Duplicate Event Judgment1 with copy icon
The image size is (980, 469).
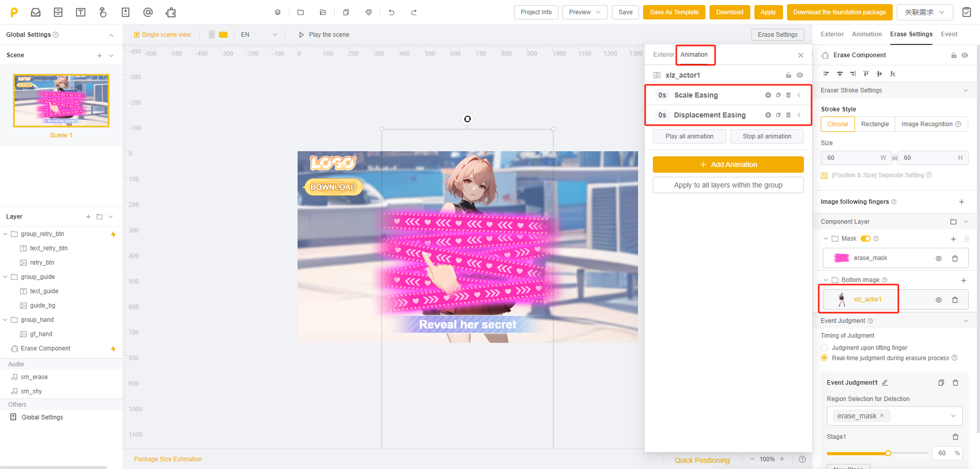click(941, 383)
